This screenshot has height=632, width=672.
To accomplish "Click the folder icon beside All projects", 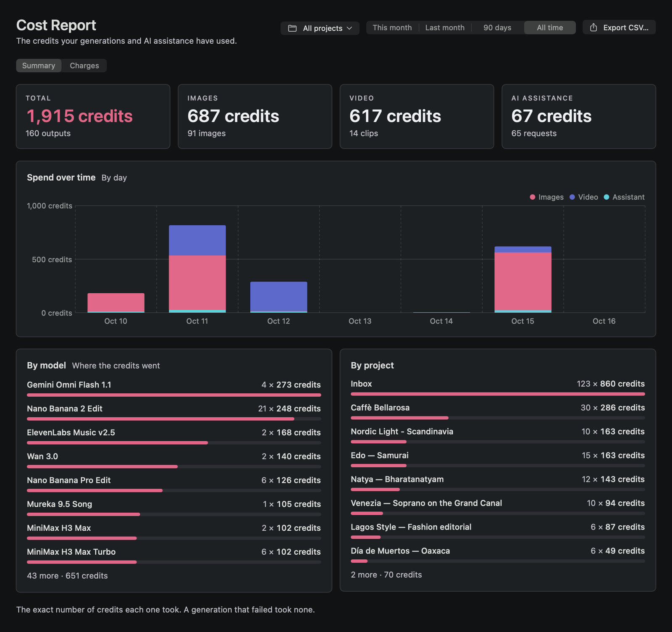I will pyautogui.click(x=292, y=28).
